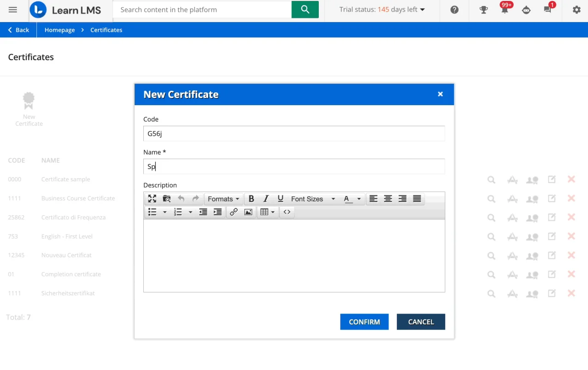This screenshot has width=588, height=370.
Task: Expand the table insert dropdown
Action: (267, 212)
